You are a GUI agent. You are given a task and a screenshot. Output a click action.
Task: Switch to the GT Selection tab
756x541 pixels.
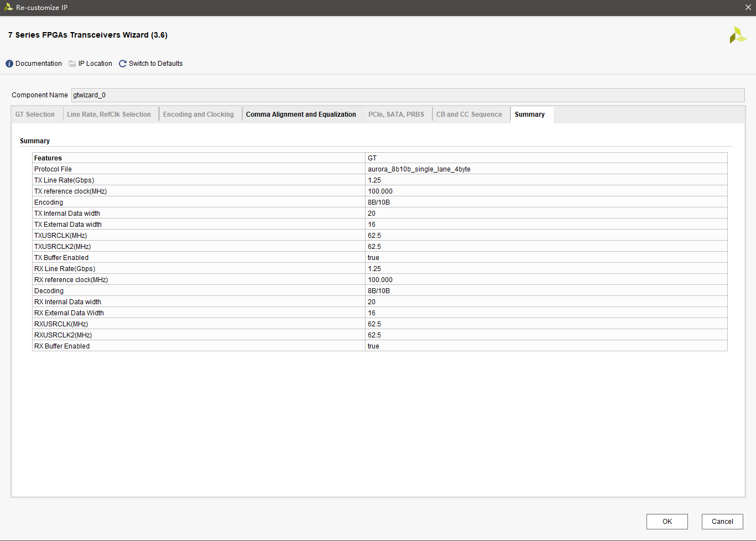point(35,115)
